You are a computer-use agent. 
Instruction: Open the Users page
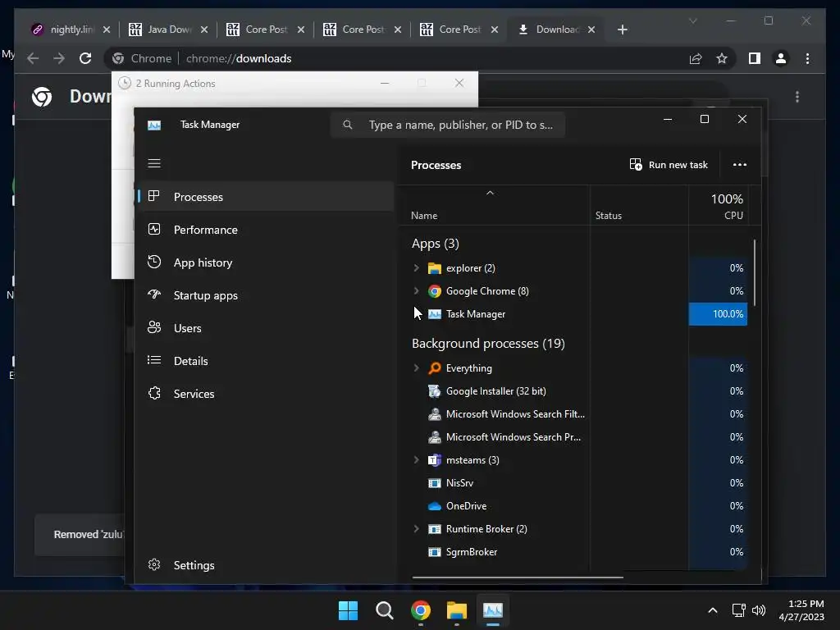pyautogui.click(x=265, y=328)
